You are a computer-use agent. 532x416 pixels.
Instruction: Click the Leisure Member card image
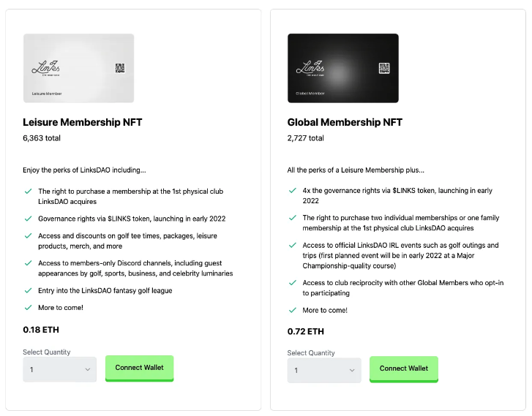(78, 68)
